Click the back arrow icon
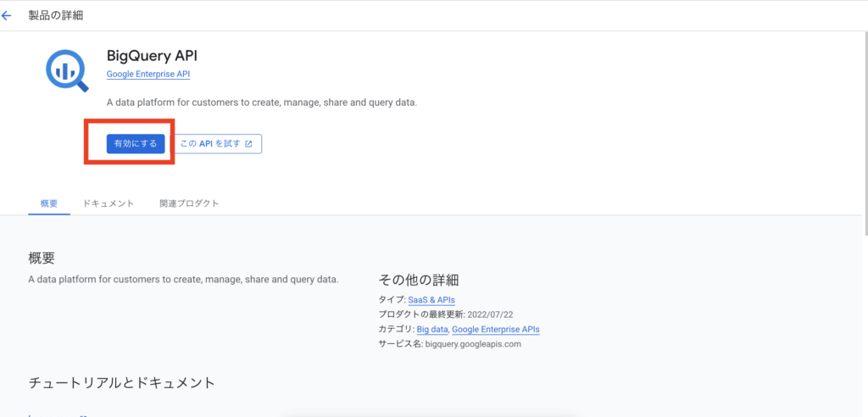868x417 pixels. [x=6, y=15]
